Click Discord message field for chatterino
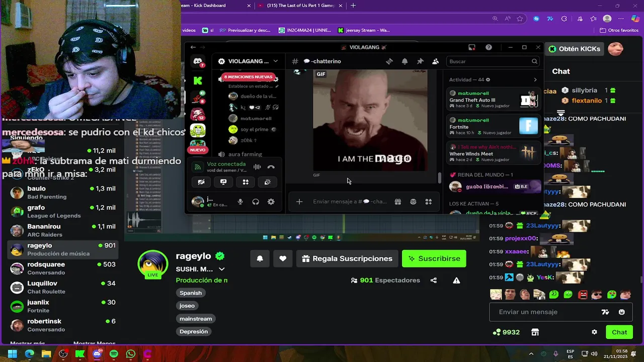This screenshot has width=644, height=362. [x=350, y=202]
